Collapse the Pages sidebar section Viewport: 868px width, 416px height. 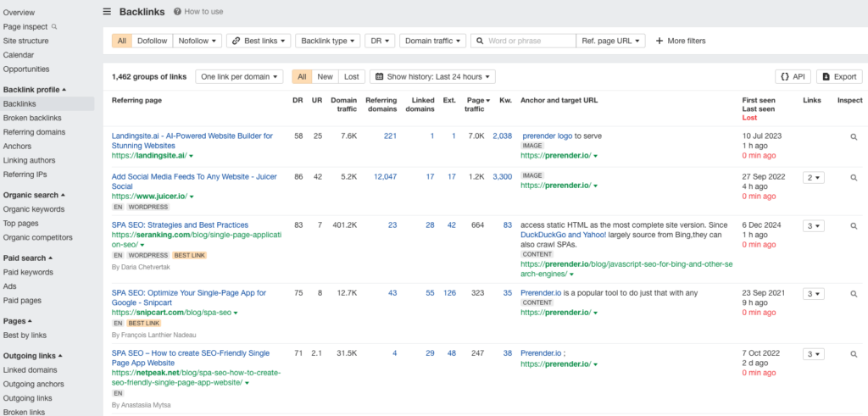coord(17,321)
